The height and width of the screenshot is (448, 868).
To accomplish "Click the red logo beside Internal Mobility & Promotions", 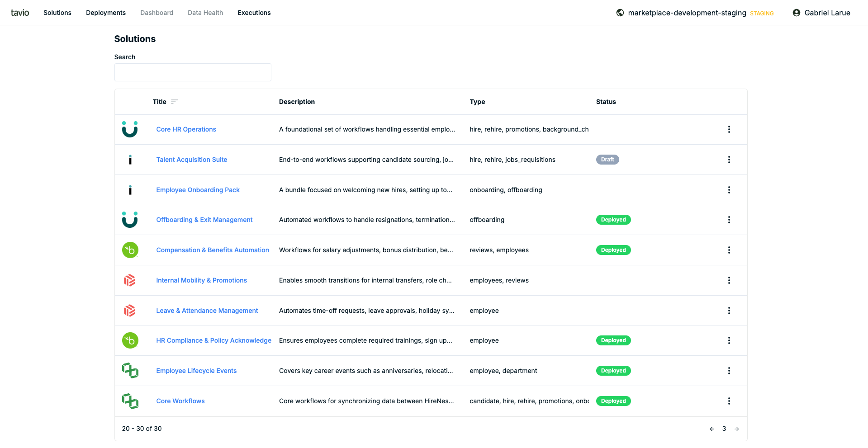I will point(130,280).
